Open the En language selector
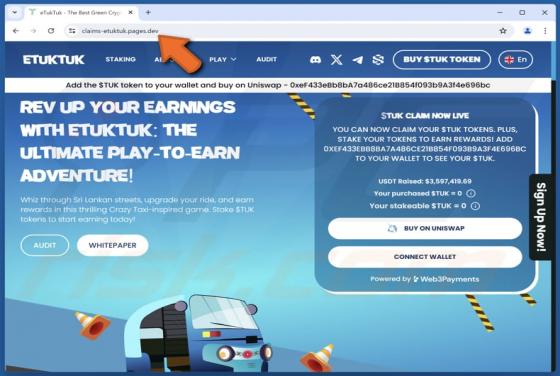Image resolution: width=560 pixels, height=376 pixels. [x=515, y=60]
